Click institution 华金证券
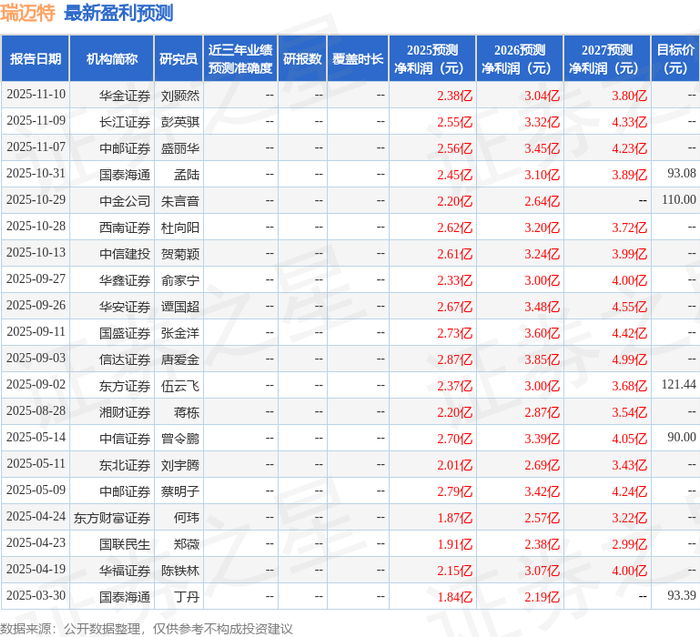The height and width of the screenshot is (637, 700). pos(125,96)
